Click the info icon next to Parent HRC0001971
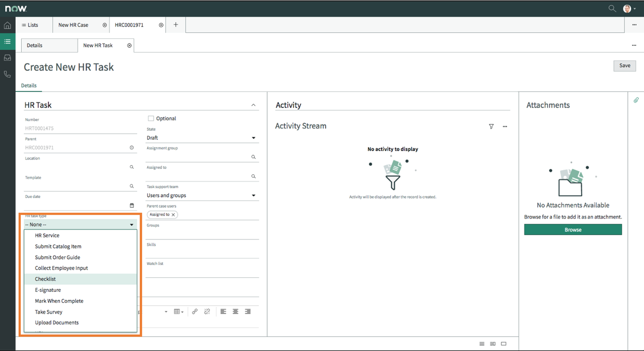 (131, 147)
